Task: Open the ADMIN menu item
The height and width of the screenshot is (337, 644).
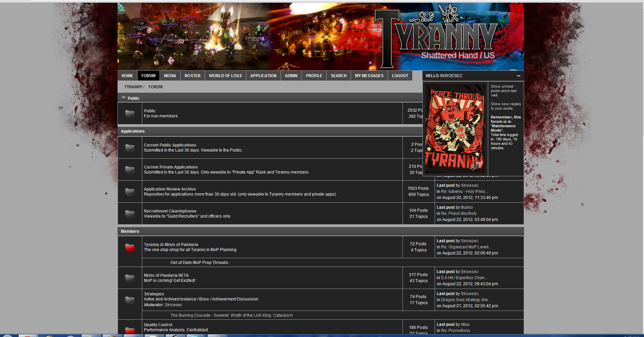Action: (291, 76)
